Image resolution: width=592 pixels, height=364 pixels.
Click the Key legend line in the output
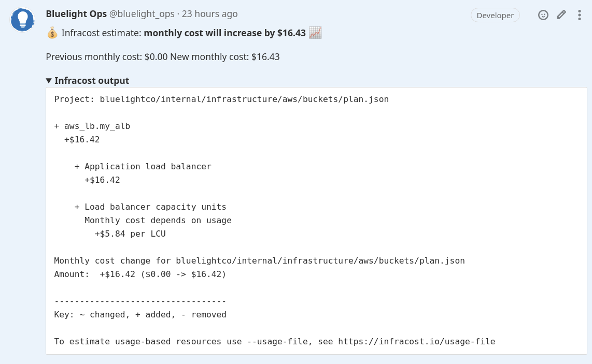(x=140, y=314)
